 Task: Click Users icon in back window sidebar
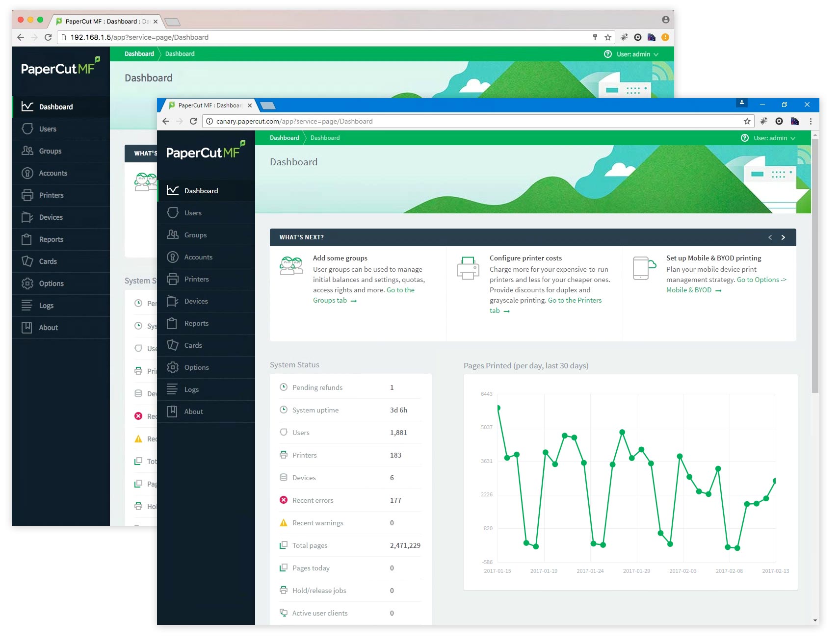click(27, 129)
